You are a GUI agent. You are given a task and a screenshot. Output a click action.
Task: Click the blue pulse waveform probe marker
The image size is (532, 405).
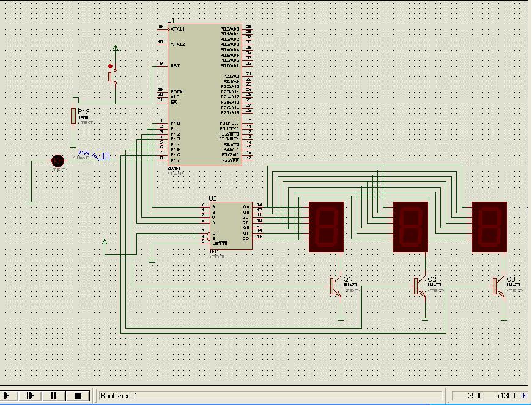[105, 156]
